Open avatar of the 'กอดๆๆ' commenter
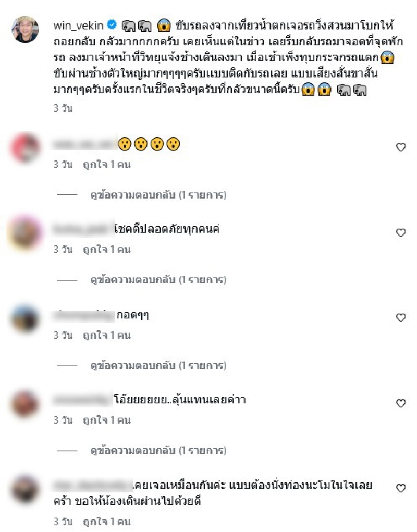The image size is (417, 532). pos(25,319)
